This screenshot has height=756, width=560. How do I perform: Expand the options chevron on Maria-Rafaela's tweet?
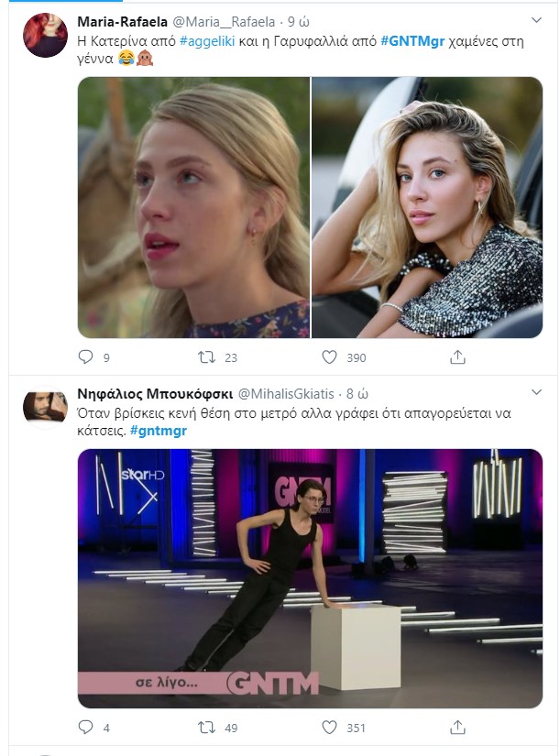(x=537, y=19)
